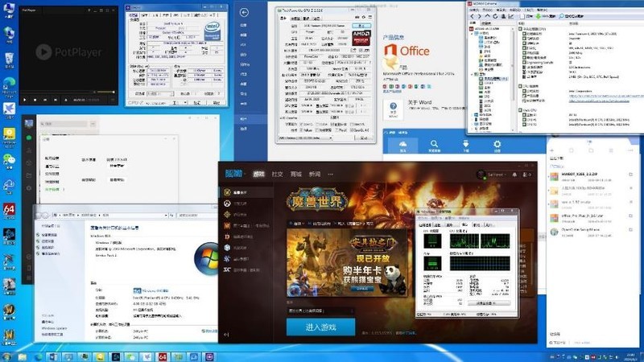Switch to Battle.net 社交 tab

point(277,174)
